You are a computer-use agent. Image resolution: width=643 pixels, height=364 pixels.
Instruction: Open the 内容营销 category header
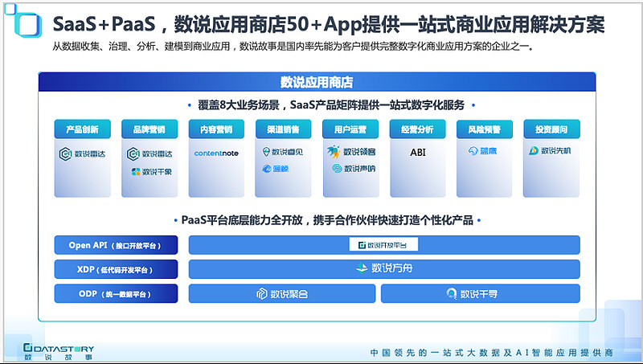[216, 129]
